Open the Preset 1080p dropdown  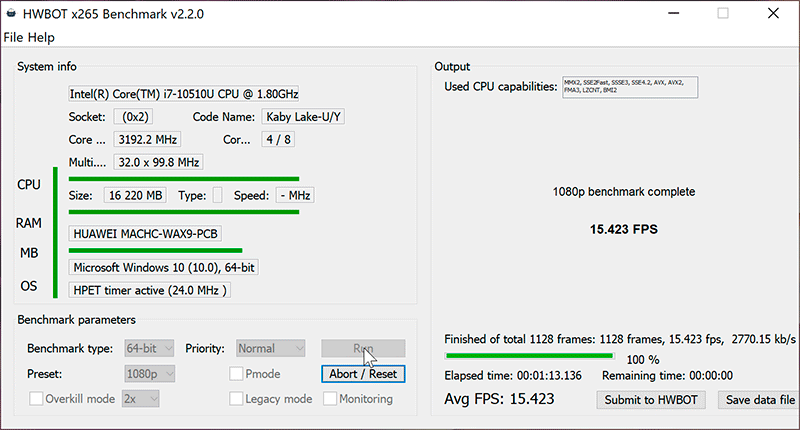tap(149, 374)
